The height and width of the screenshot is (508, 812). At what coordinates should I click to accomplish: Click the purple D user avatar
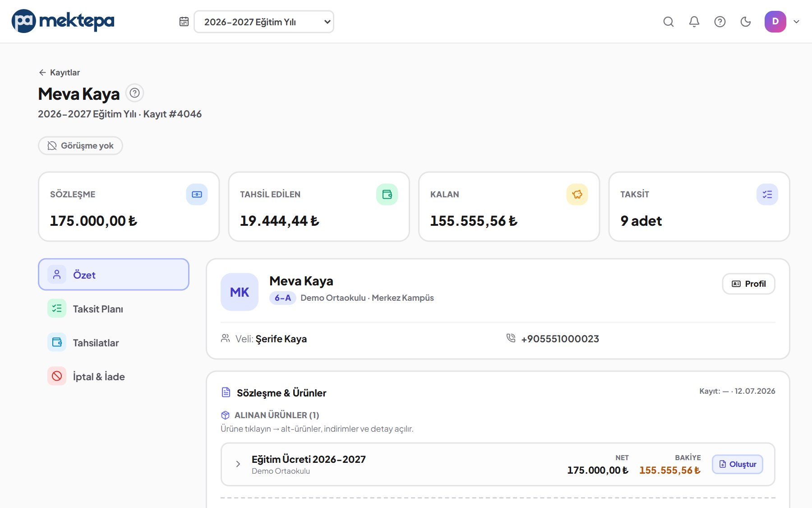(x=775, y=22)
